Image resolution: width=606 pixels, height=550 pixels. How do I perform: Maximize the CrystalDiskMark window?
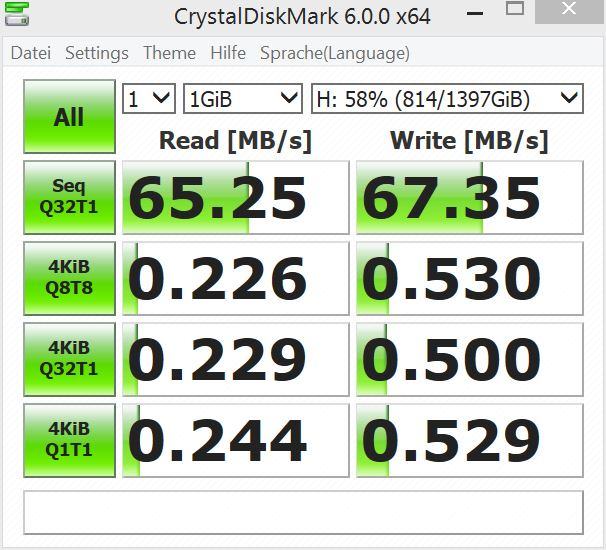click(515, 9)
